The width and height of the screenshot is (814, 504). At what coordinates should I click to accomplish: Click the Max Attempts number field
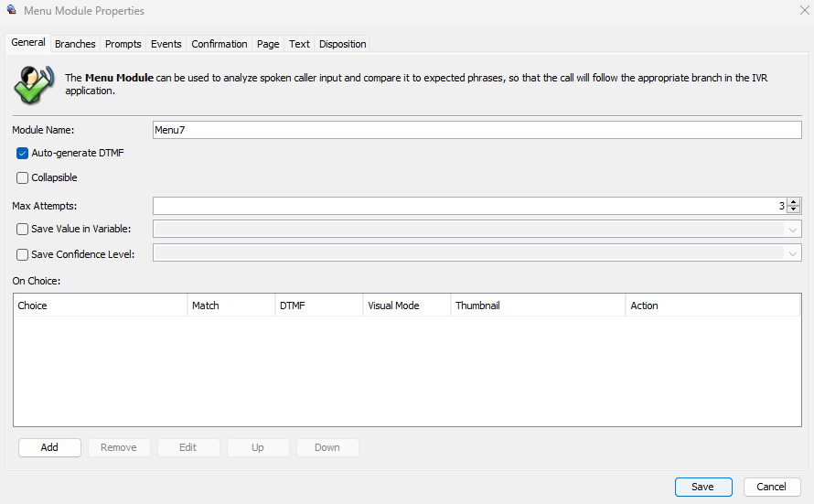[x=469, y=206]
